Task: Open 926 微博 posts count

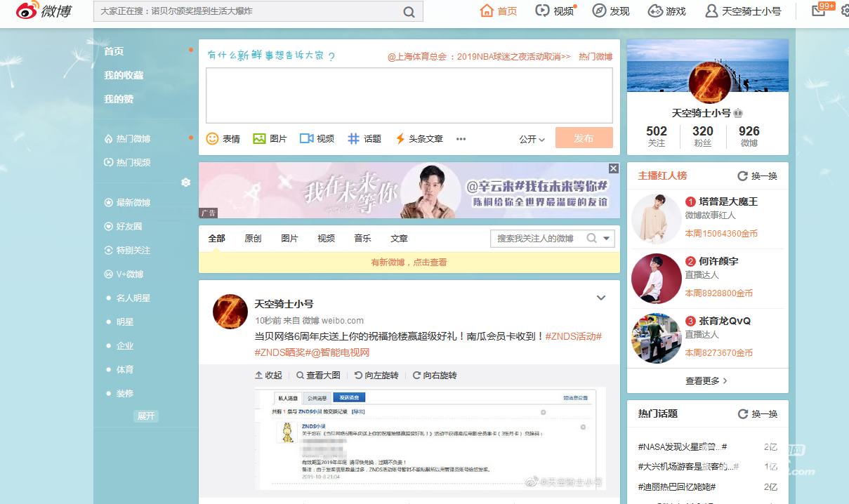Action: click(x=749, y=135)
